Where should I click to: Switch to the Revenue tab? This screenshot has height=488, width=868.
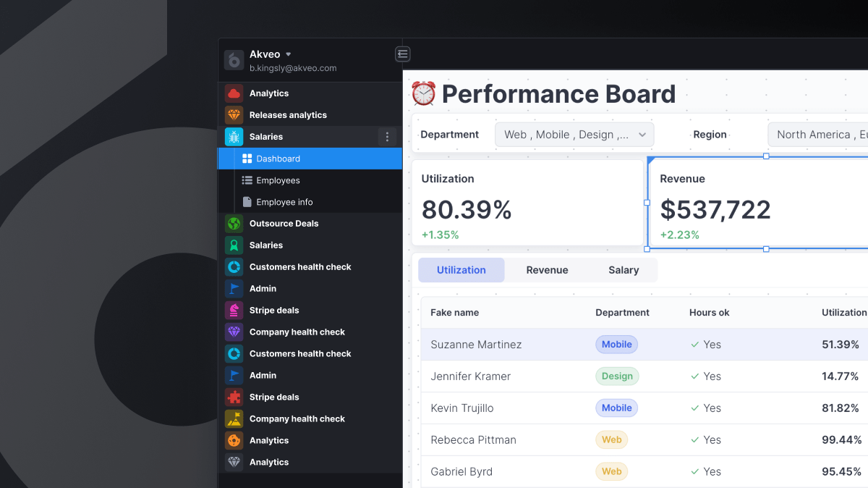pos(547,269)
